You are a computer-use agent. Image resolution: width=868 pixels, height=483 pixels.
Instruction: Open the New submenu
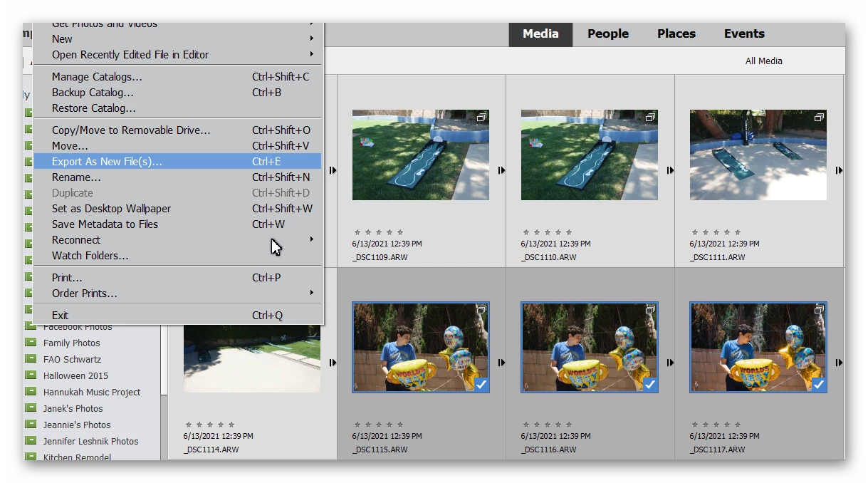pyautogui.click(x=177, y=39)
